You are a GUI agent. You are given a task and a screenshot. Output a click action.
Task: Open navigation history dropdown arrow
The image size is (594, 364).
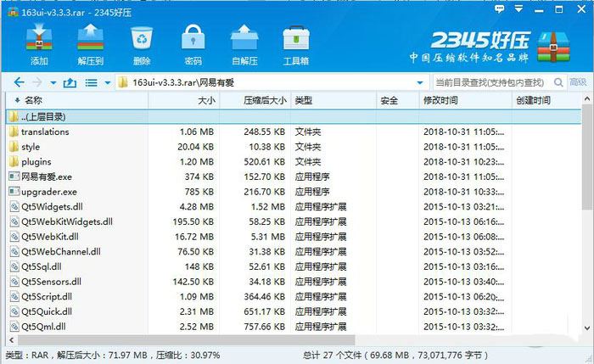point(53,82)
